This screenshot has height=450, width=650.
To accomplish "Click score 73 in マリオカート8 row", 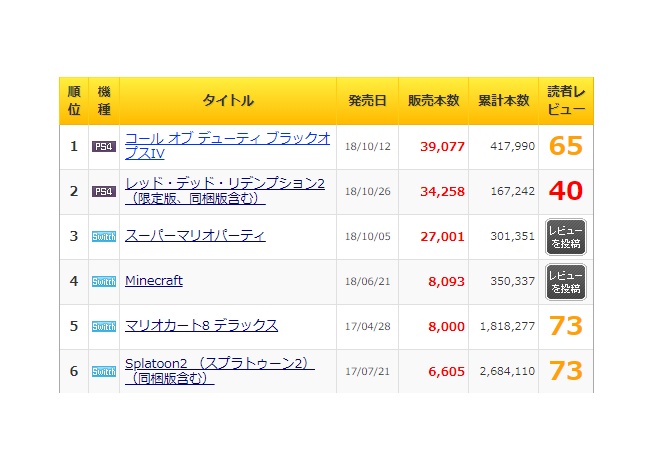I will [x=566, y=326].
